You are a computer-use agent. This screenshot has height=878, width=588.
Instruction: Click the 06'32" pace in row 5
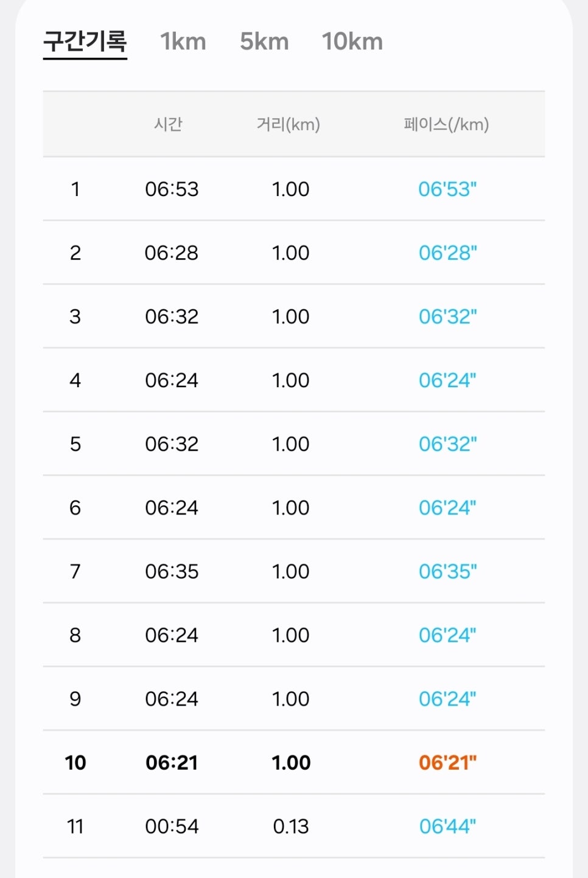pos(447,444)
